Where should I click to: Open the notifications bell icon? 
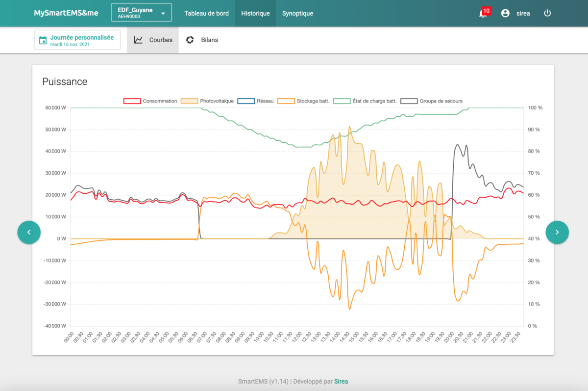tap(483, 13)
